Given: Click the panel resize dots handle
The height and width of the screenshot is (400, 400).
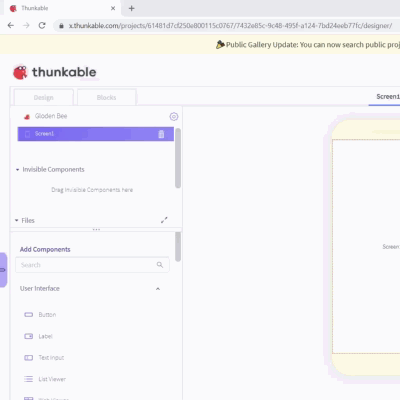Looking at the screenshot, I should point(96,229).
